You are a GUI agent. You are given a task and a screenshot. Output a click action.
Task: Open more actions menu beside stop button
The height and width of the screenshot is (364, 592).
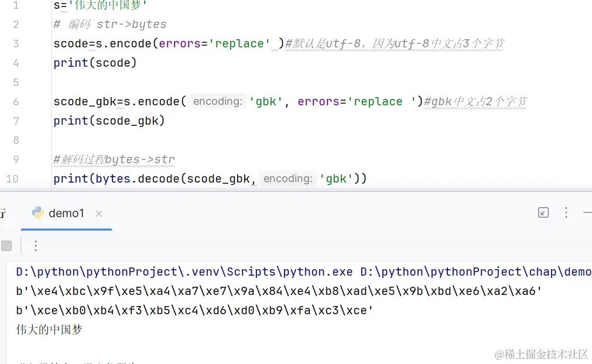[36, 246]
